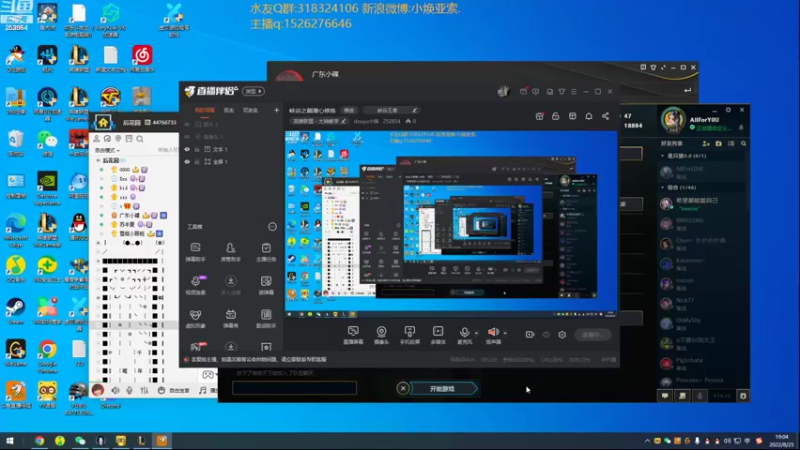800x450 pixels.
Task: Click the YY home channel icon
Action: click(x=103, y=122)
